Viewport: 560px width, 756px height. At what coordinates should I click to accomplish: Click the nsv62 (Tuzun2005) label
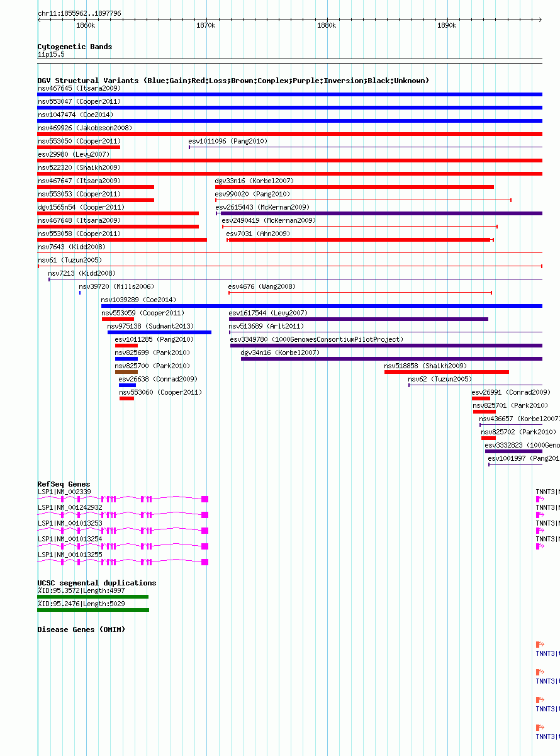coord(440,379)
